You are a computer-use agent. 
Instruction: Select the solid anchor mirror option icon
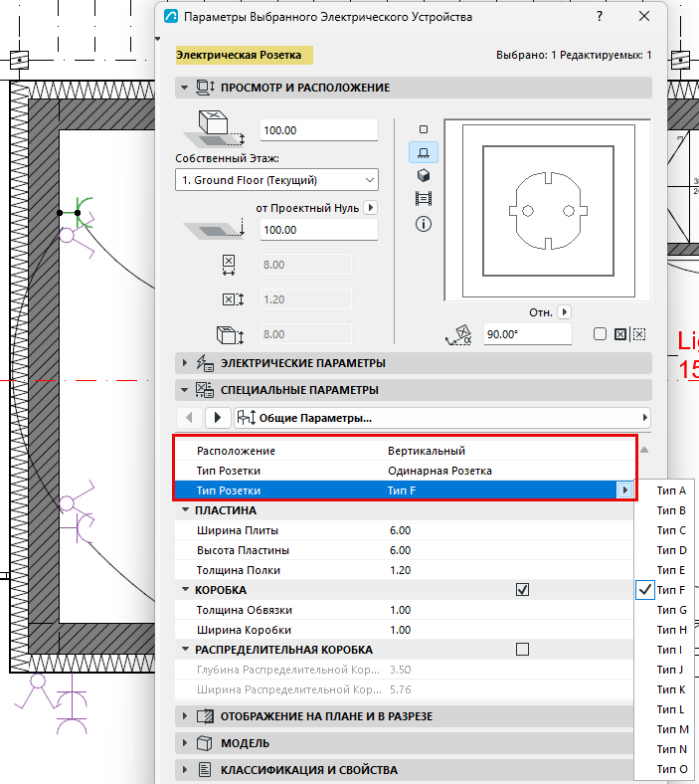coord(620,334)
